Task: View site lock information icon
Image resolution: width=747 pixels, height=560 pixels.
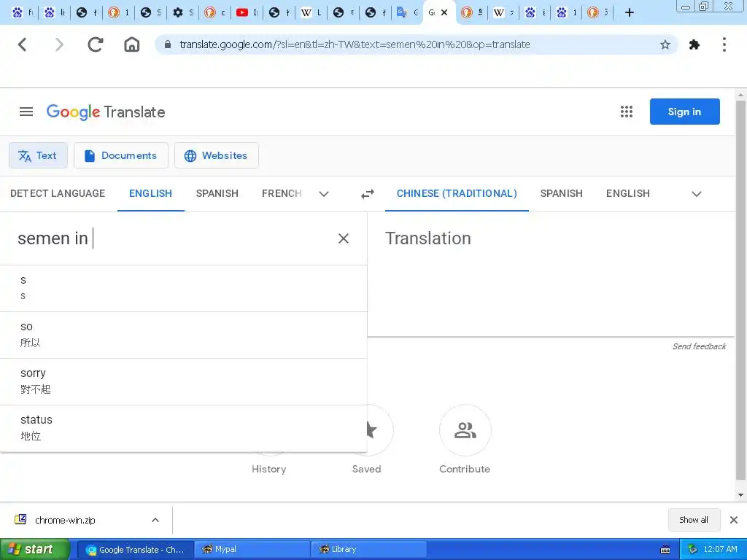Action: click(x=168, y=44)
